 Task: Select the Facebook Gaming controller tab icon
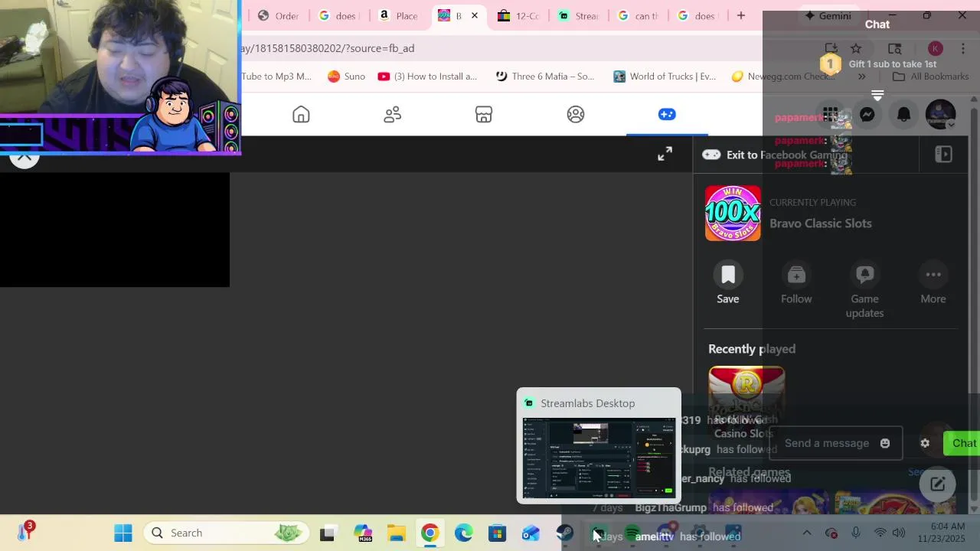(x=667, y=115)
